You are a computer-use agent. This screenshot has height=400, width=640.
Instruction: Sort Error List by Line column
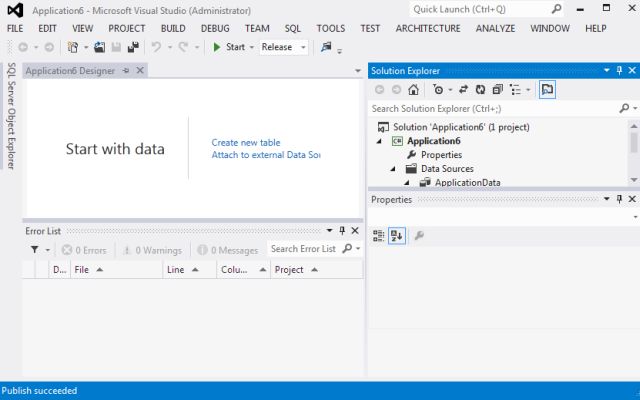[189, 270]
